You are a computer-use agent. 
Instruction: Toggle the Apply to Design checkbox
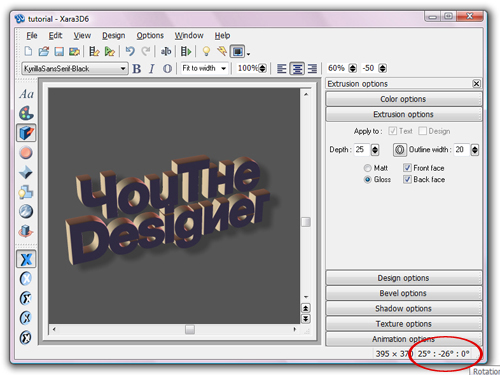click(422, 131)
